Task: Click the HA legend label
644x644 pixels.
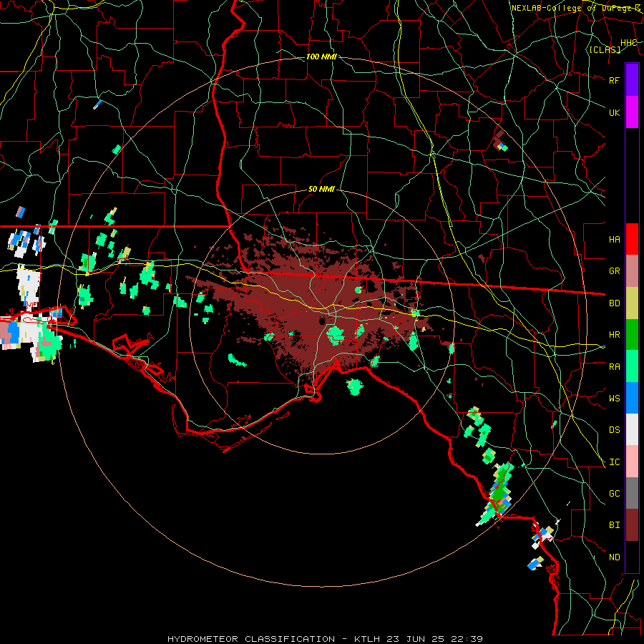Action: pos(614,239)
